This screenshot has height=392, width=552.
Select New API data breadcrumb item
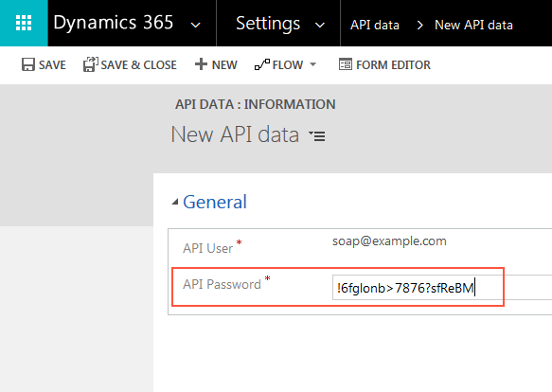click(473, 25)
